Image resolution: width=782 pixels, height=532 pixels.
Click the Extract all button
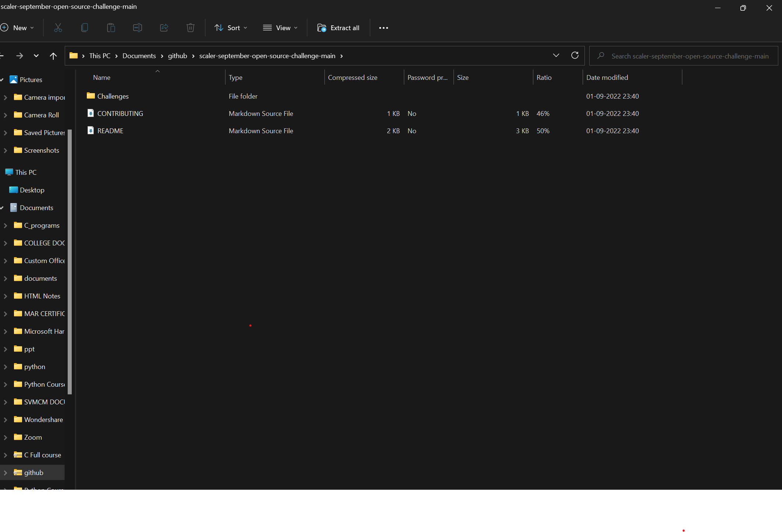[338, 28]
